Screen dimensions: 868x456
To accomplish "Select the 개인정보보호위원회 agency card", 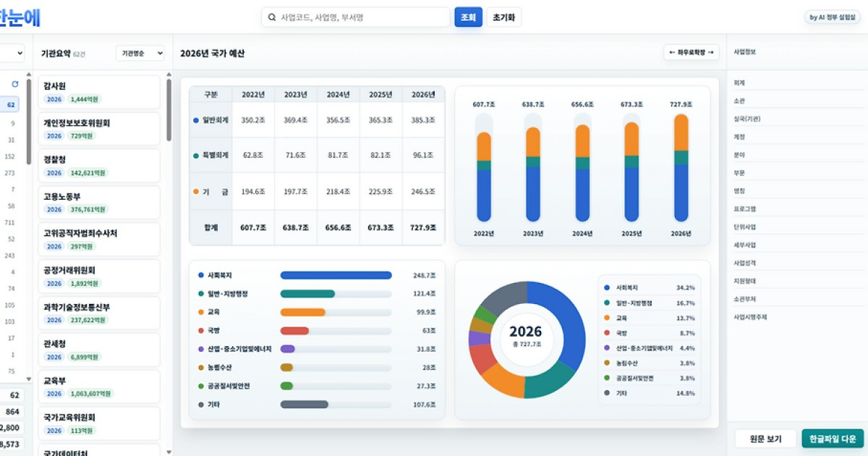I will click(99, 129).
